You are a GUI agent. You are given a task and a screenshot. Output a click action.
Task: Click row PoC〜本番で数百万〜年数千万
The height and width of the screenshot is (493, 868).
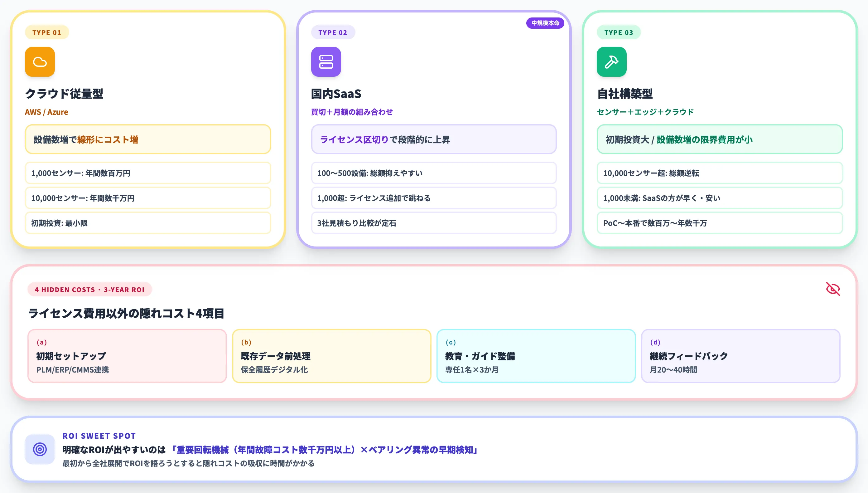[720, 223]
